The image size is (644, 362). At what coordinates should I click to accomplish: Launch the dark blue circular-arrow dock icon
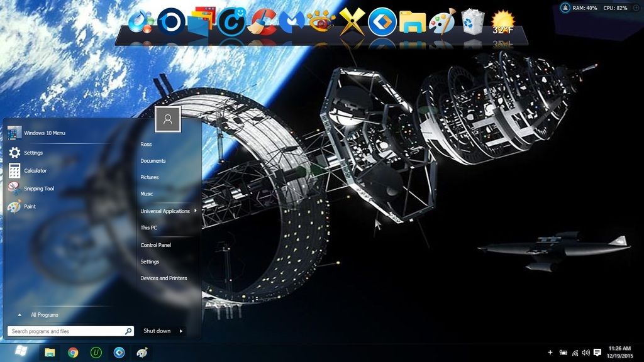[x=171, y=21]
